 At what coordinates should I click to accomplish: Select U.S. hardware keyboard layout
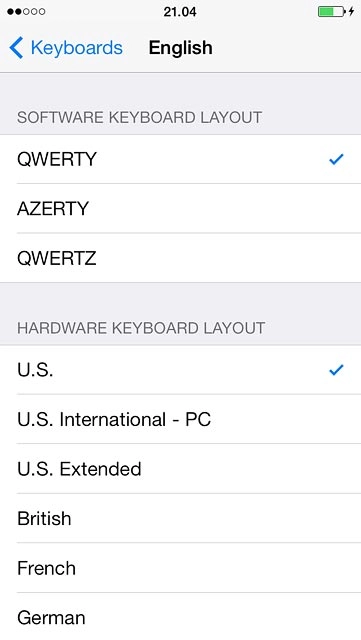pyautogui.click(x=180, y=370)
